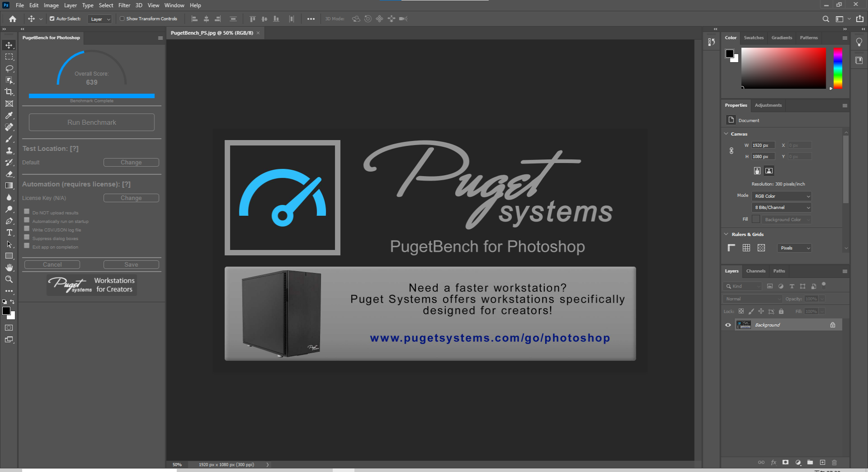Select the Pen tool
This screenshot has width=868, height=472.
[9, 221]
